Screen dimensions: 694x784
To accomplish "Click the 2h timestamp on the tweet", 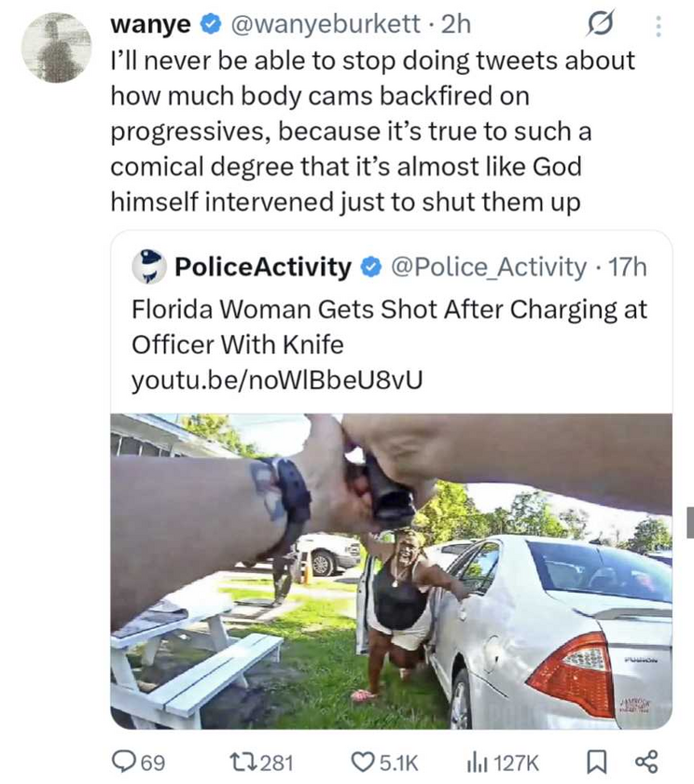I will point(456,24).
